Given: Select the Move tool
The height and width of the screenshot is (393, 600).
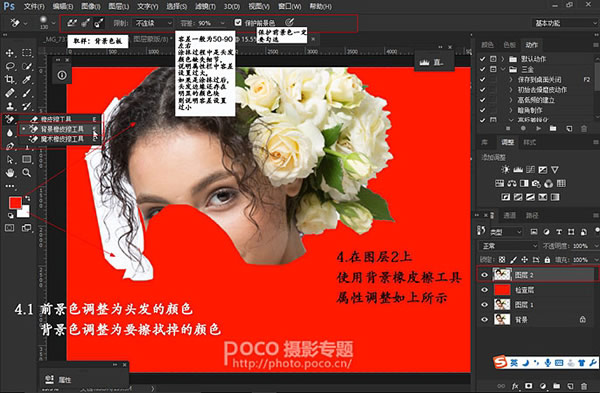Looking at the screenshot, I should [x=10, y=53].
